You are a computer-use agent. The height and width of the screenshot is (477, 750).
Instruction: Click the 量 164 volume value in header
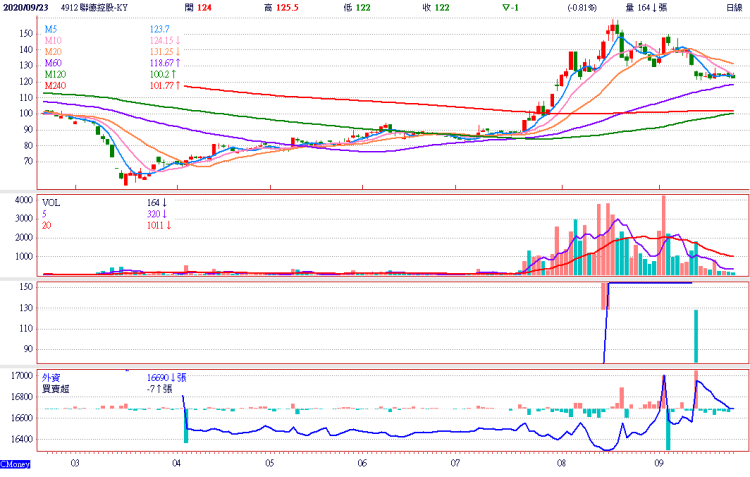(x=646, y=8)
